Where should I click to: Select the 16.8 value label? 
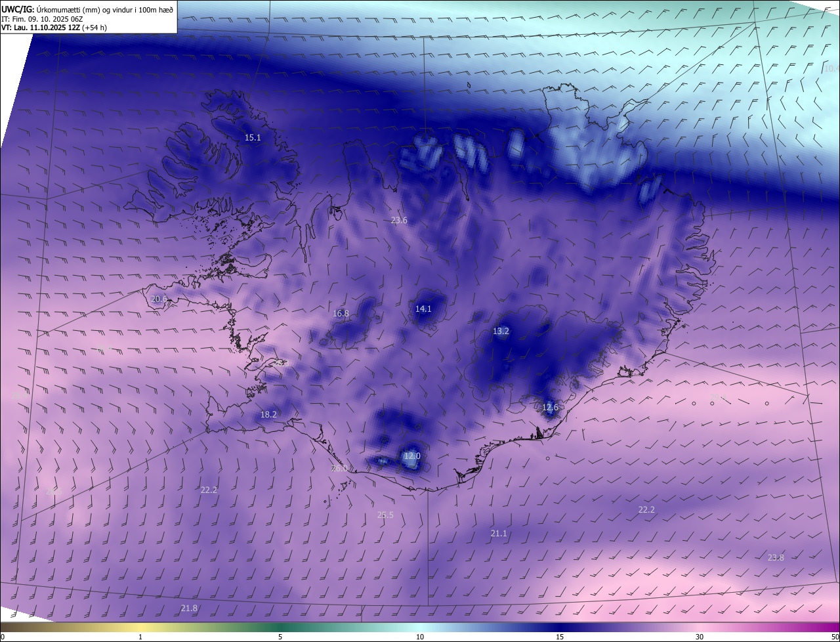341,314
